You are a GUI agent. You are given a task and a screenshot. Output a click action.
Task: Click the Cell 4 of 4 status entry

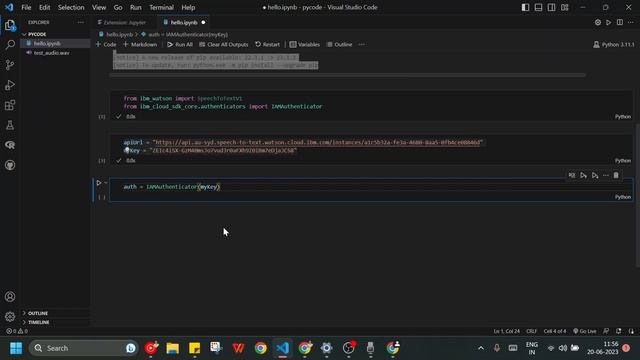[555, 331]
